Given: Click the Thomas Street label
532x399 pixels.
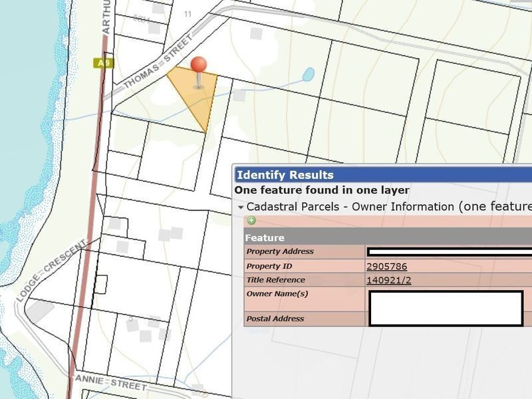Looking at the screenshot, I should point(158,61).
